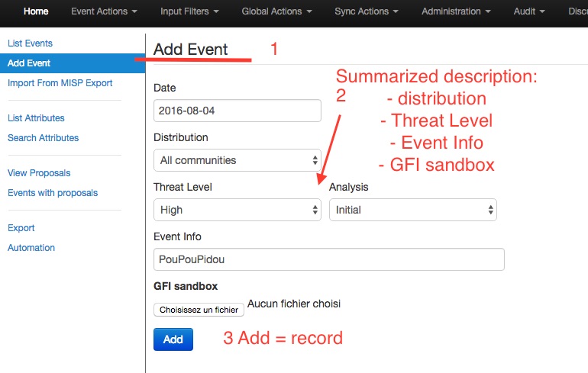Viewport: 588px width, 373px height.
Task: Go to the Home page
Action: tap(36, 11)
